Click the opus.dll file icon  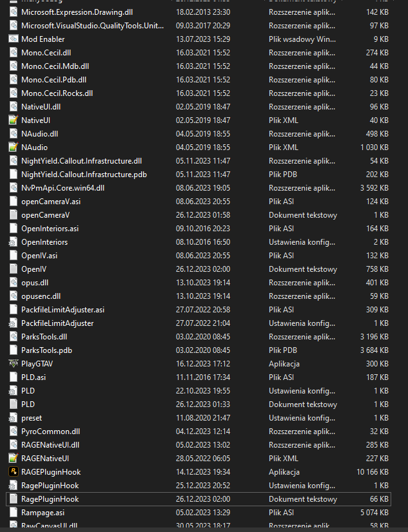click(14, 283)
